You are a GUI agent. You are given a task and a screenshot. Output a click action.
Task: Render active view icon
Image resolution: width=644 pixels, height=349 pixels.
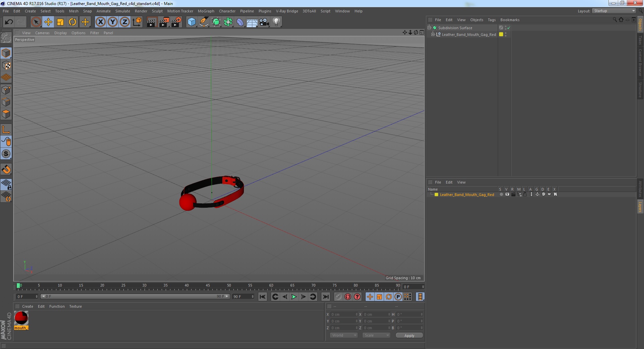(x=152, y=22)
